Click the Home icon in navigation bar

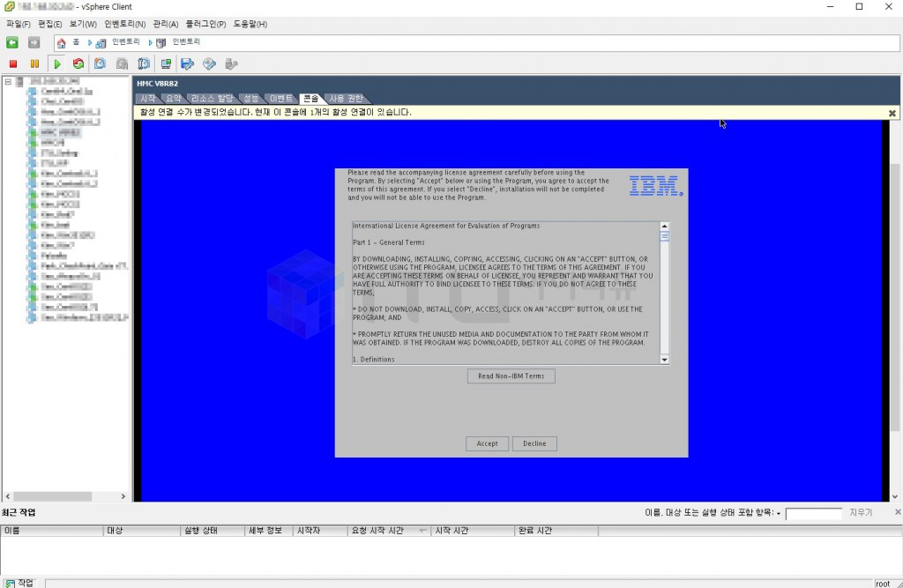coord(61,42)
